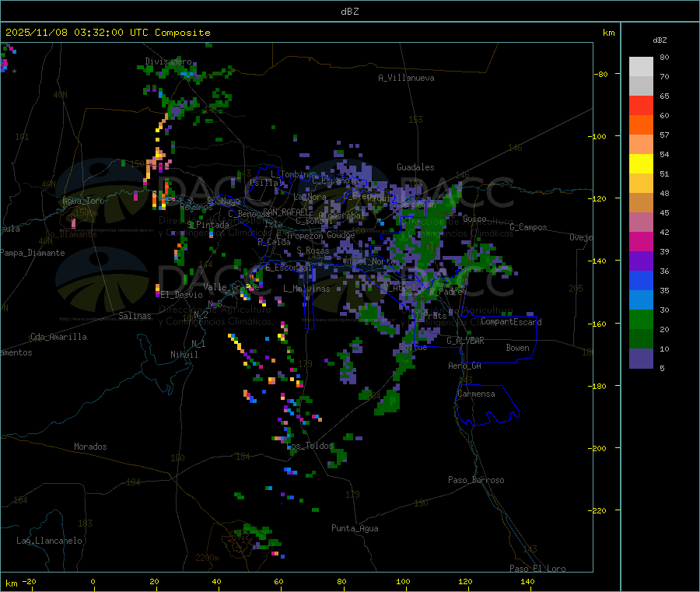This screenshot has width=700, height=592.
Task: Click the 2200m elevation contour label
Action: pyautogui.click(x=207, y=558)
